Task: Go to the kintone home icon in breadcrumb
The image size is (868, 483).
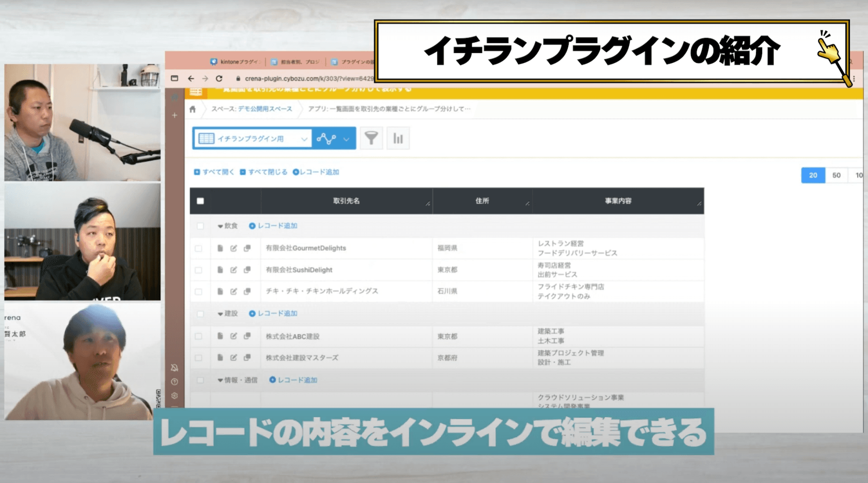Action: pyautogui.click(x=193, y=109)
